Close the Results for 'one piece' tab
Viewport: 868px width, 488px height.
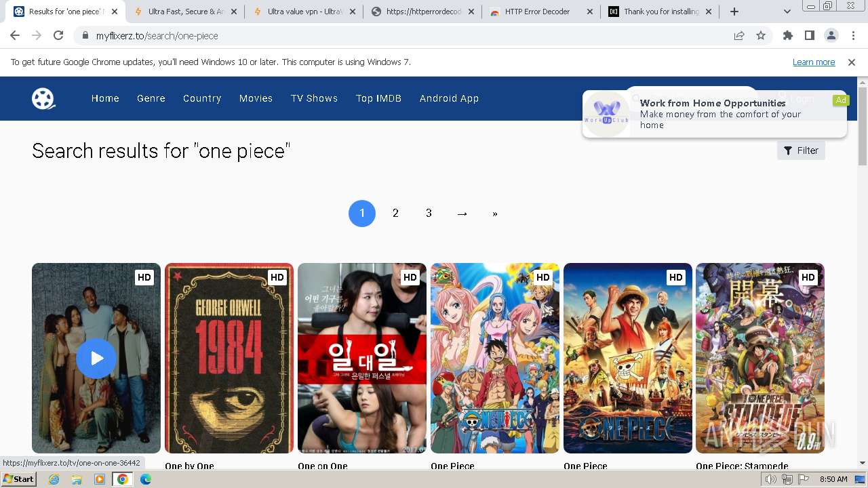pyautogui.click(x=115, y=12)
